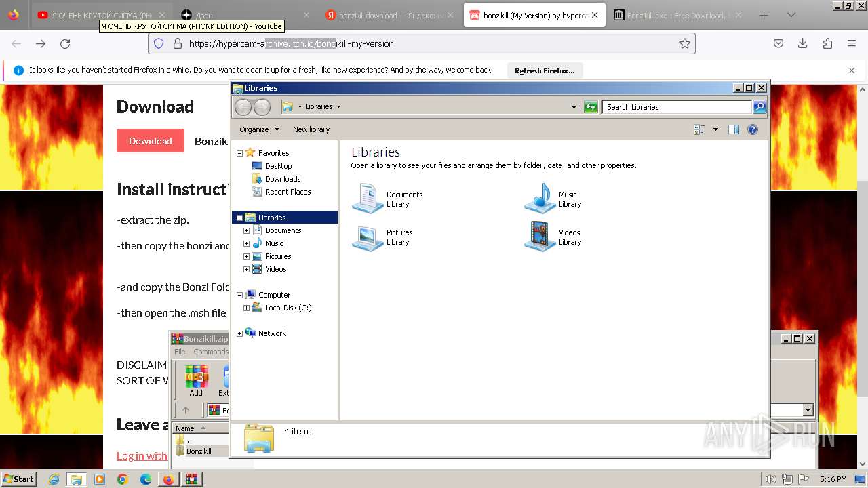Open Windows Media Player from taskbar
This screenshot has height=488, width=868.
pyautogui.click(x=100, y=479)
